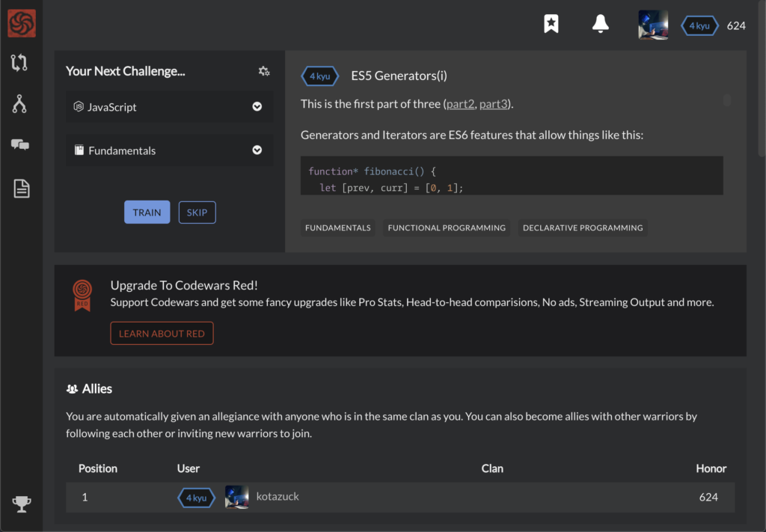Viewport: 766px width, 532px height.
Task: Open the Practice kata sidebar icon
Action: pos(19,63)
